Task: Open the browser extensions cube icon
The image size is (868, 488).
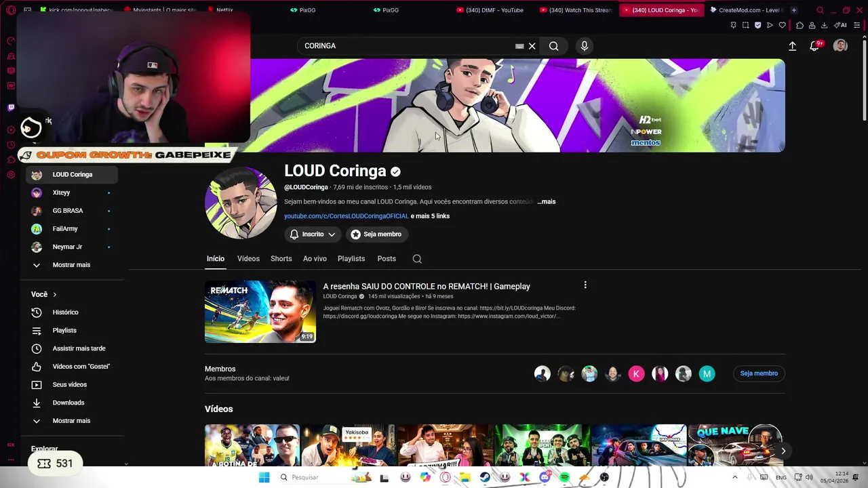Action: 800,25
